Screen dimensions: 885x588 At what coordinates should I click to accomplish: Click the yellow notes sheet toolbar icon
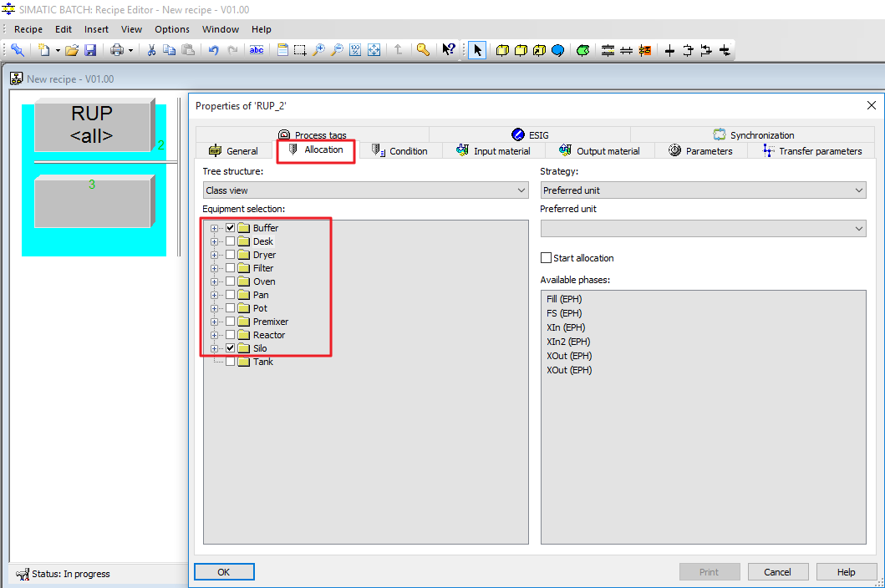pos(282,50)
